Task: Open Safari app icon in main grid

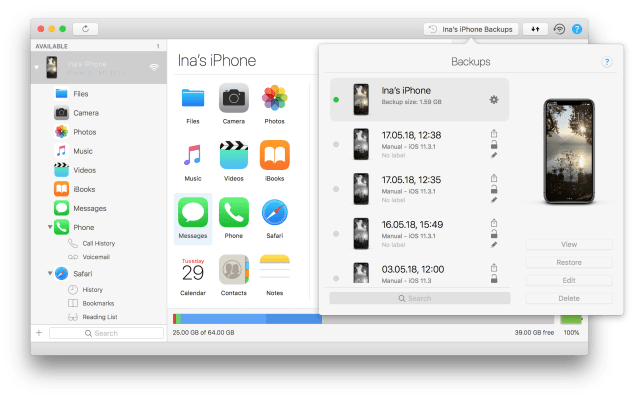Action: [275, 213]
